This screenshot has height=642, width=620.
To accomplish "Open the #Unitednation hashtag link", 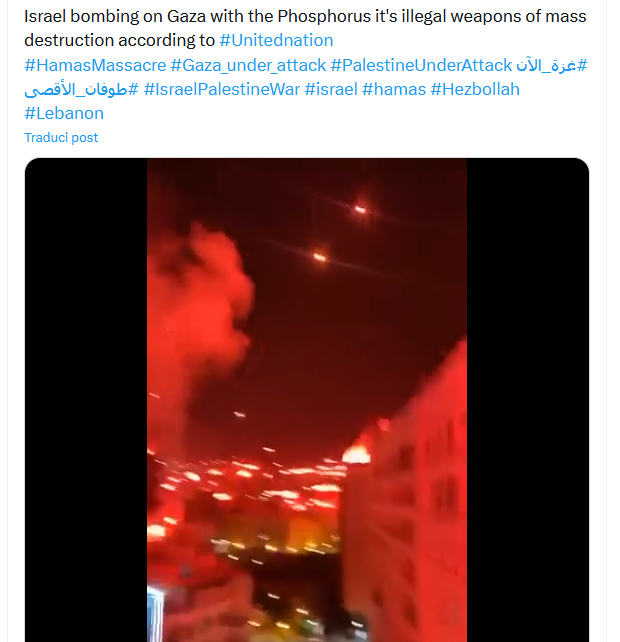I will (276, 41).
